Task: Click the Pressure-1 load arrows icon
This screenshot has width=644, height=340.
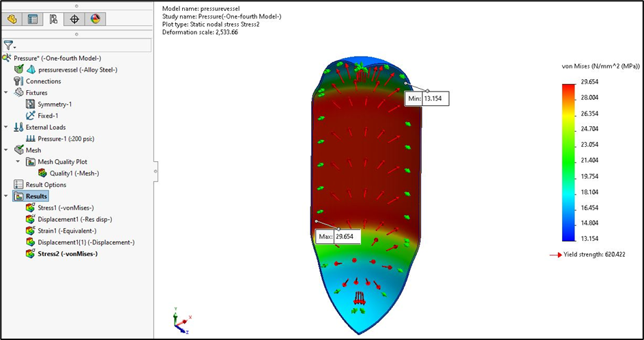Action: pyautogui.click(x=31, y=139)
